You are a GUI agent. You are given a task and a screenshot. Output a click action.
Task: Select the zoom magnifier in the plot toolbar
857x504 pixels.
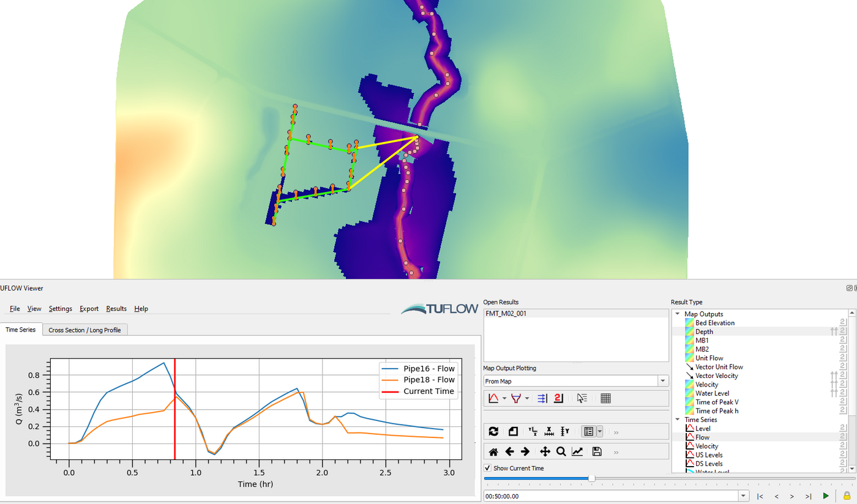pos(562,451)
